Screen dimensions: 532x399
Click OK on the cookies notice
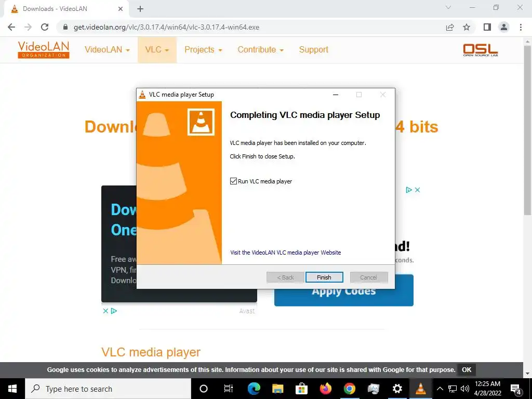[467, 370]
